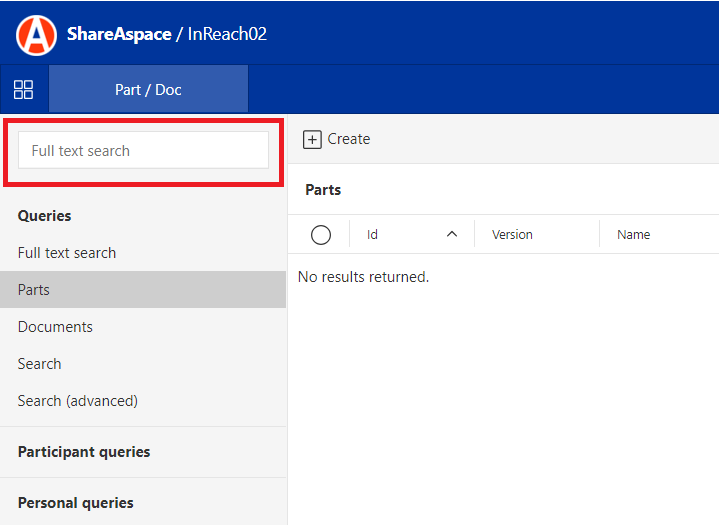Collapse the Queries section heading
The image size is (719, 525).
44,216
